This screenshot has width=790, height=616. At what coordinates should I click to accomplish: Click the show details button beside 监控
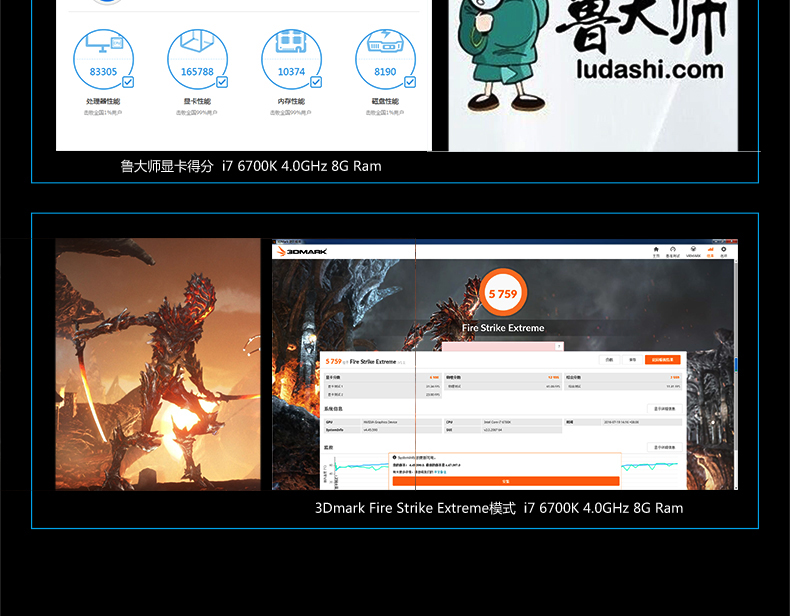click(665, 447)
